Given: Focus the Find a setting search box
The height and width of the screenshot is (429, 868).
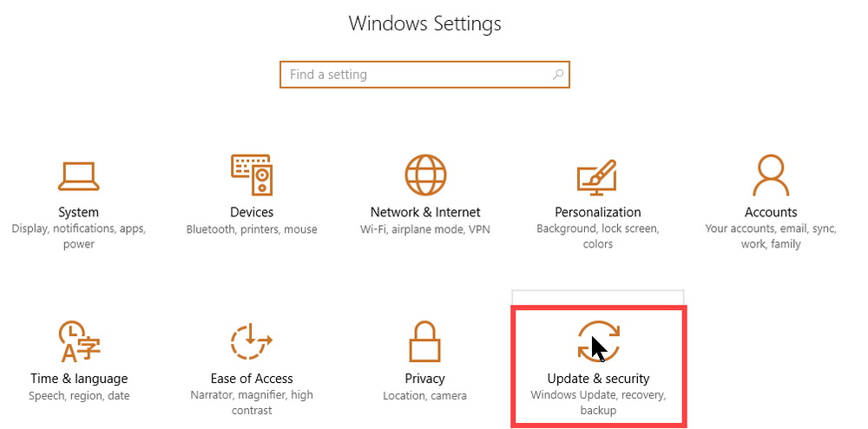Looking at the screenshot, I should [424, 74].
